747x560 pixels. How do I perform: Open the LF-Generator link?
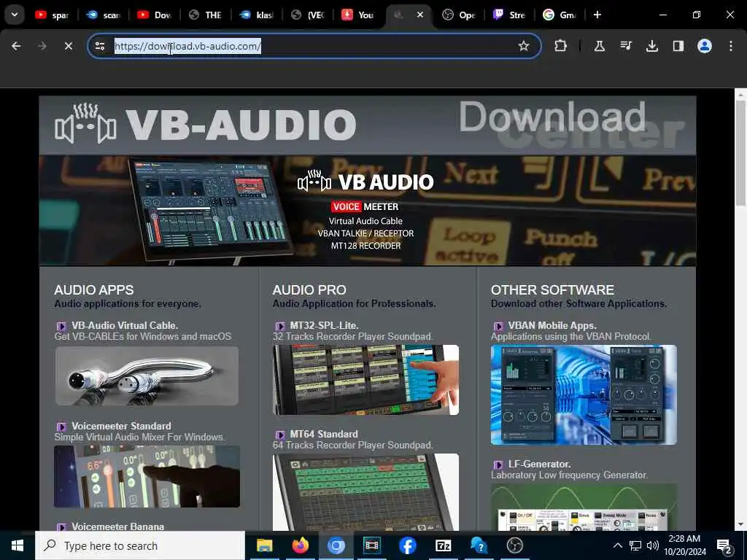pyautogui.click(x=539, y=464)
